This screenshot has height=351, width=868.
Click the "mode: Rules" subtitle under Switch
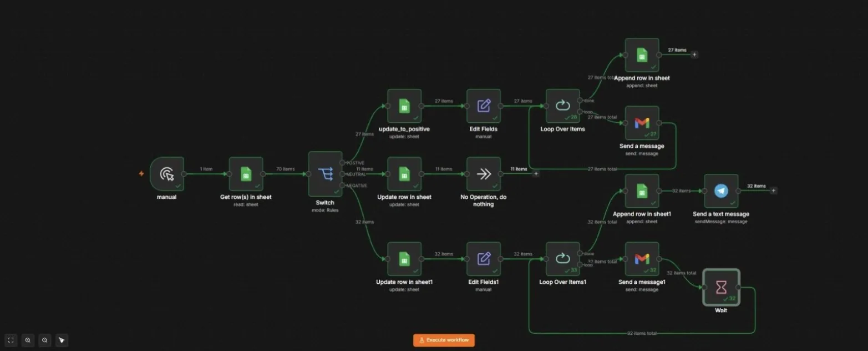point(325,210)
